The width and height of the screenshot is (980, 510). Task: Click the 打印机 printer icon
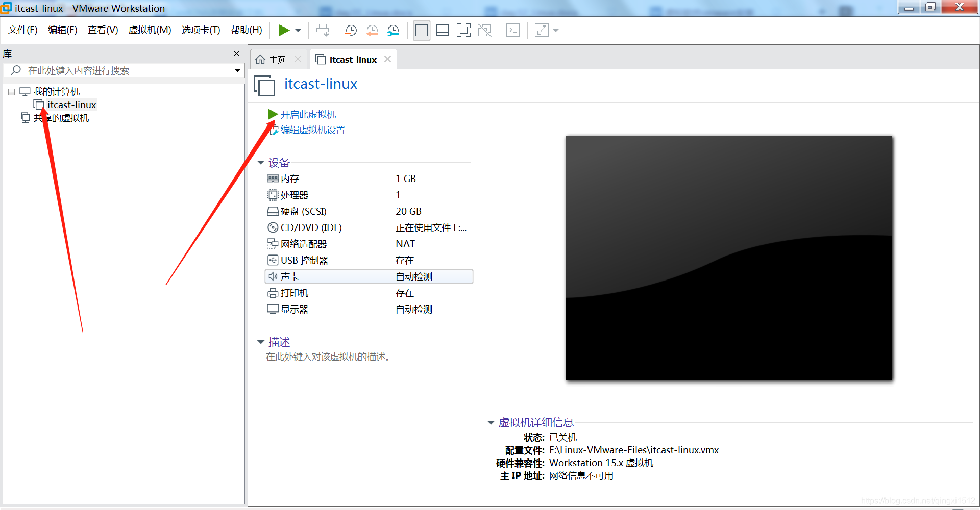[x=273, y=293]
